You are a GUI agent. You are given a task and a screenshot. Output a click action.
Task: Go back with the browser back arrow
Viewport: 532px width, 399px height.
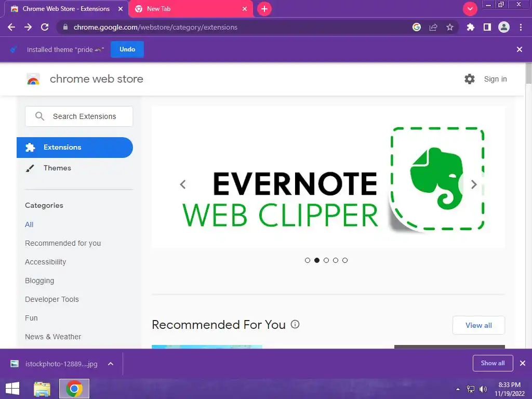[11, 27]
